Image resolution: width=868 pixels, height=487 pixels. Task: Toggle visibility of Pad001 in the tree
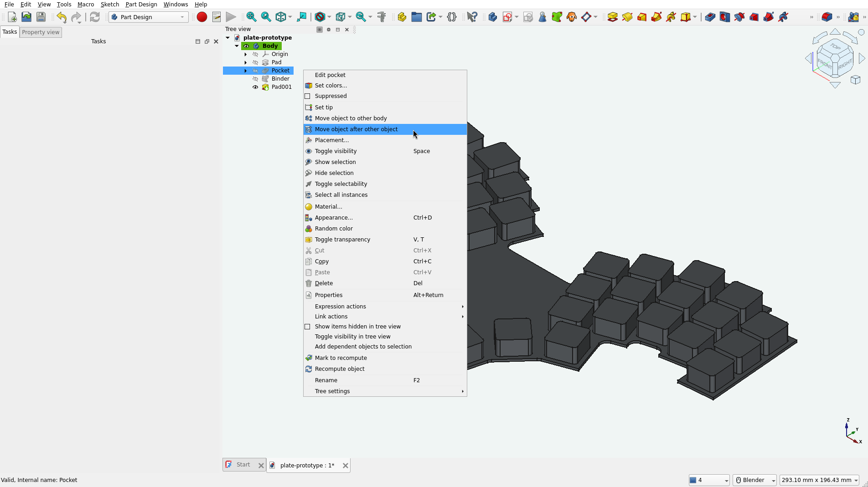click(x=255, y=87)
